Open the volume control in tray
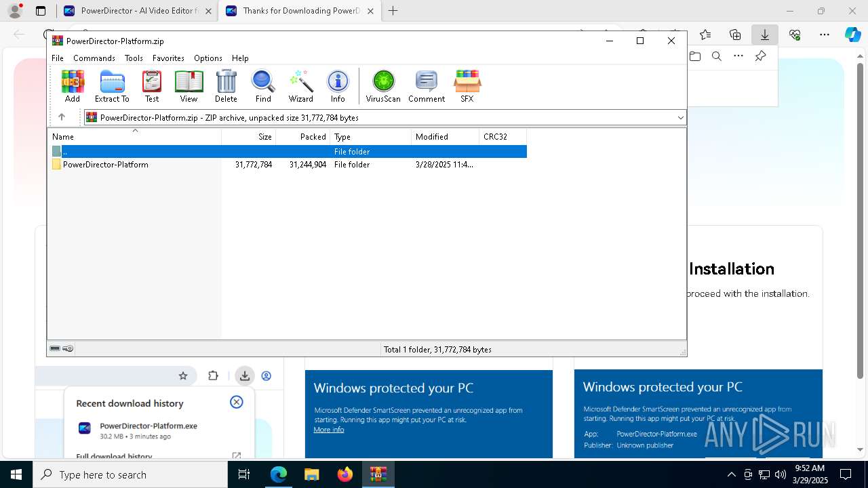 [x=781, y=474]
